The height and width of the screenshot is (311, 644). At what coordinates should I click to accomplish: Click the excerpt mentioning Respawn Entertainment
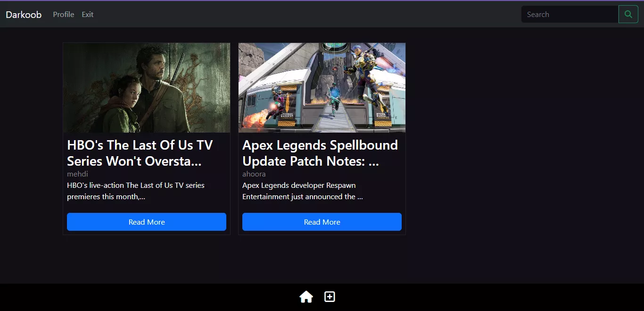pyautogui.click(x=303, y=191)
